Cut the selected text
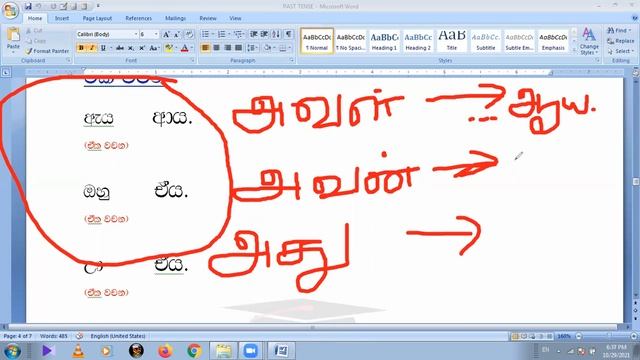 pos(34,31)
